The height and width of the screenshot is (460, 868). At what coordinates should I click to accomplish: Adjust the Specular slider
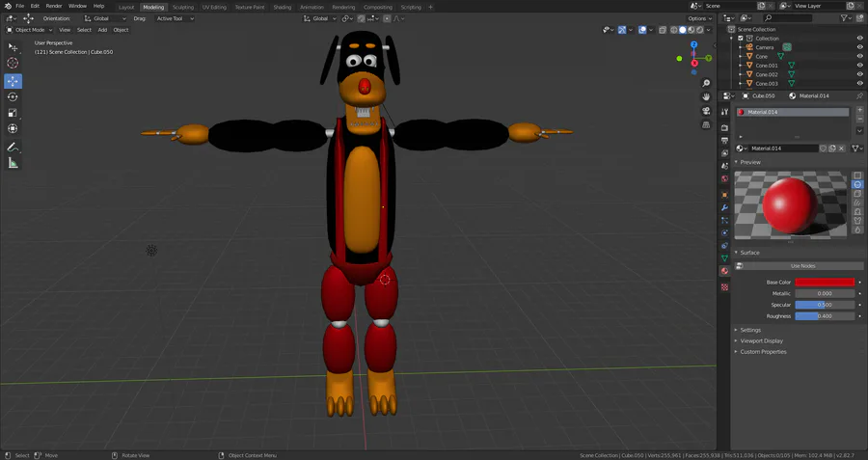[825, 305]
